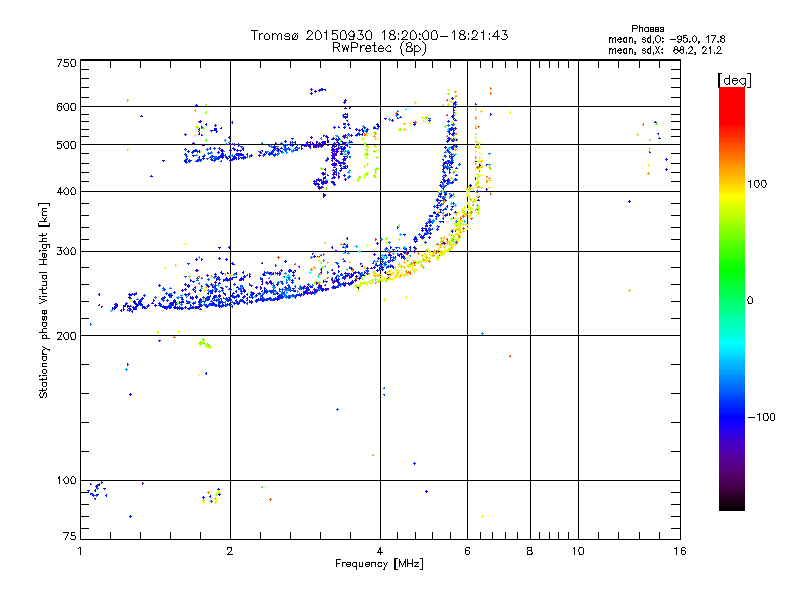Click the '[deg]' colorbar unit label
The height and width of the screenshot is (600, 800).
pos(734,80)
